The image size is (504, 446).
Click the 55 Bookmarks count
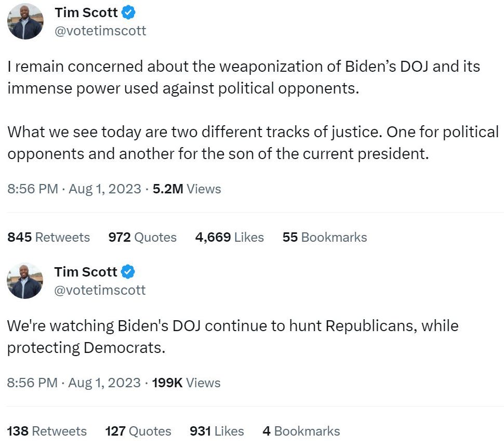click(x=325, y=238)
